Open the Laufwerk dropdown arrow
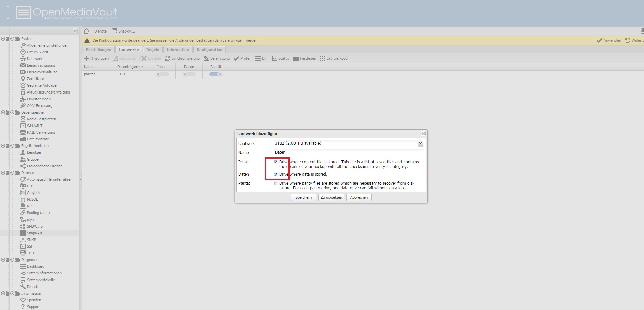Screen dimensions: 644x310 coord(421,143)
